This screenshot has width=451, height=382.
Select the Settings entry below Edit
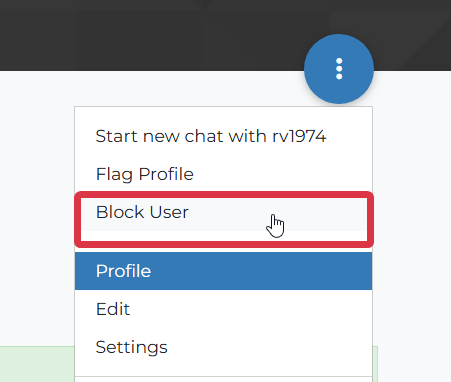pos(223,347)
